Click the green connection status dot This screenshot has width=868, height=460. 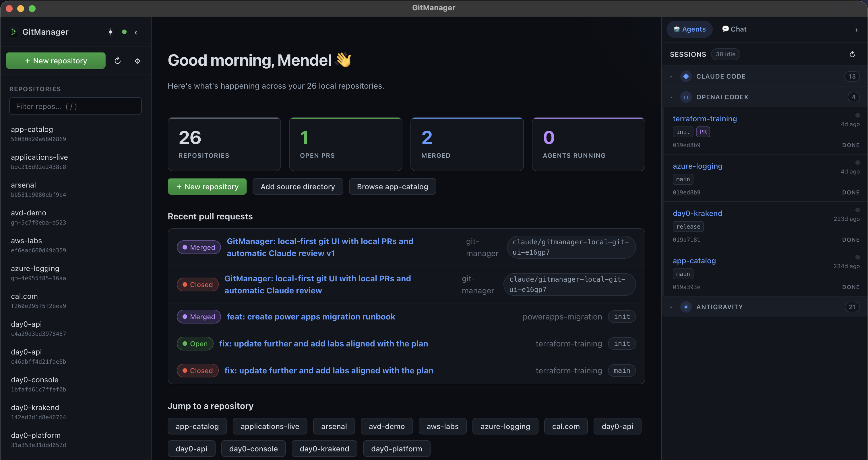(124, 32)
